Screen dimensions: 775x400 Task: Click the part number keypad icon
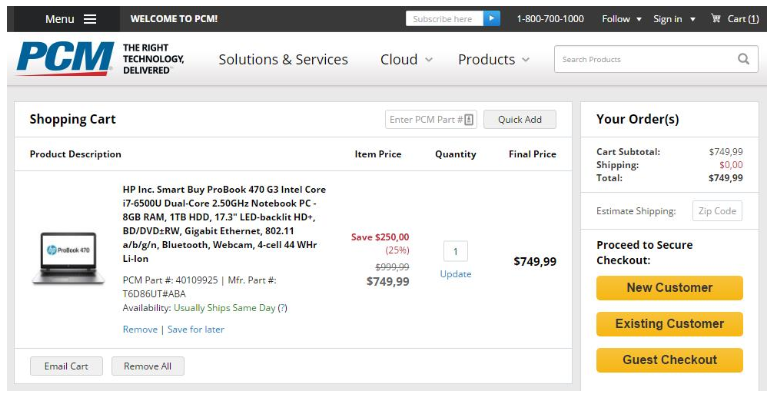(x=469, y=120)
